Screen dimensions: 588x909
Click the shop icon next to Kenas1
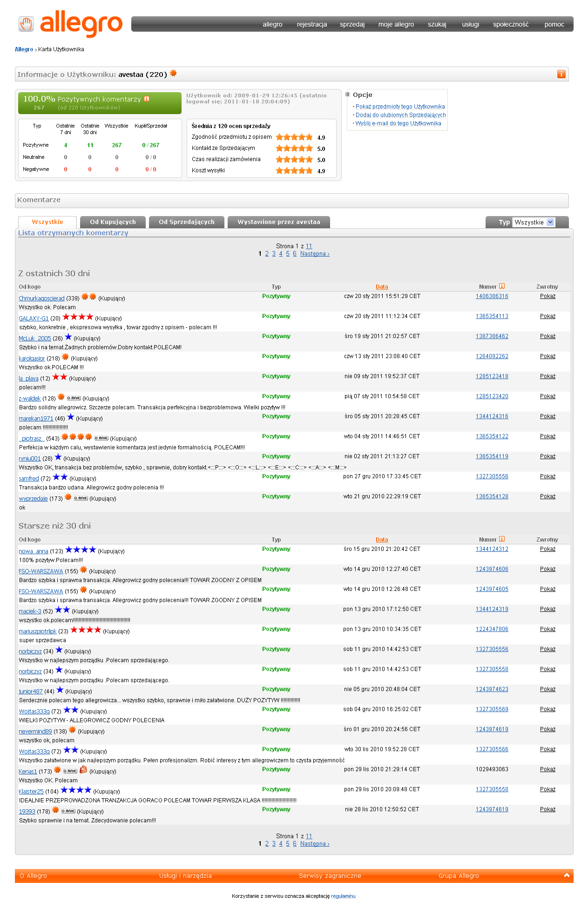[x=83, y=770]
